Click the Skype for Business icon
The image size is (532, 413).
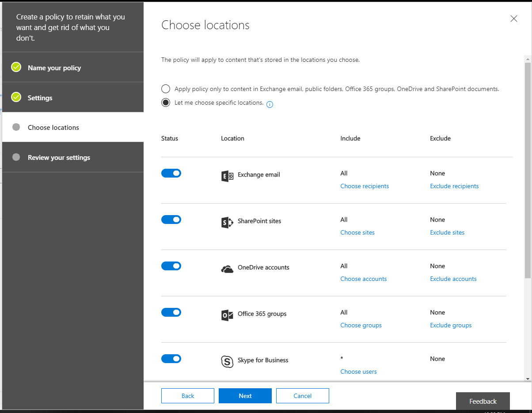[x=227, y=362]
